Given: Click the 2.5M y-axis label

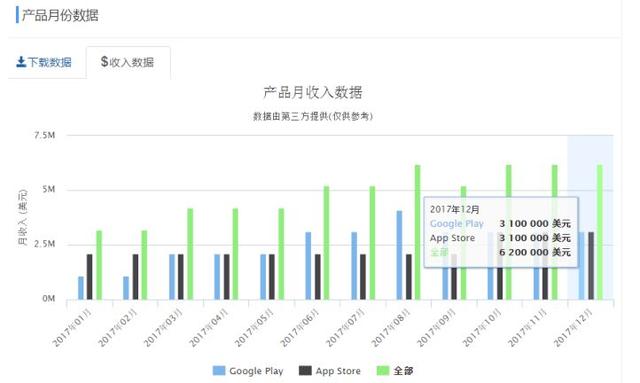Looking at the screenshot, I should coord(44,244).
